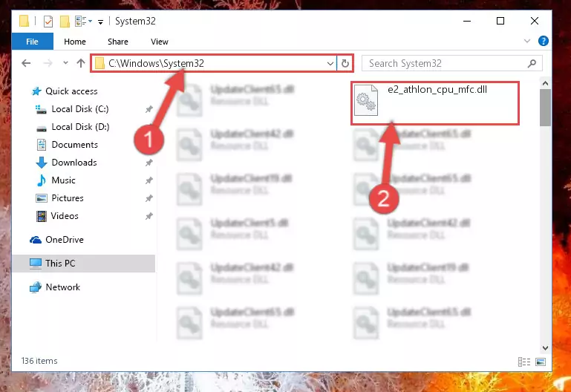Open the blue Help icon
Viewport: 571px width, 392px height.
[x=543, y=41]
